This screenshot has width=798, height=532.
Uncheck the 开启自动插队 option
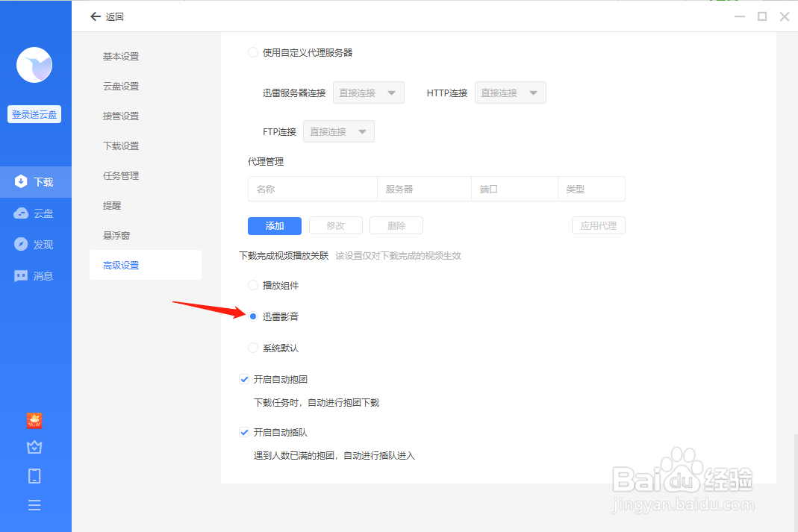pyautogui.click(x=244, y=432)
